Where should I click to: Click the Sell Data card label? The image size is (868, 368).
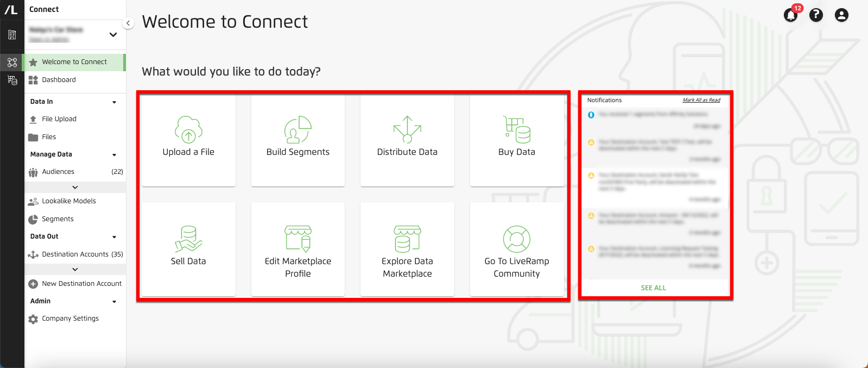point(188,261)
